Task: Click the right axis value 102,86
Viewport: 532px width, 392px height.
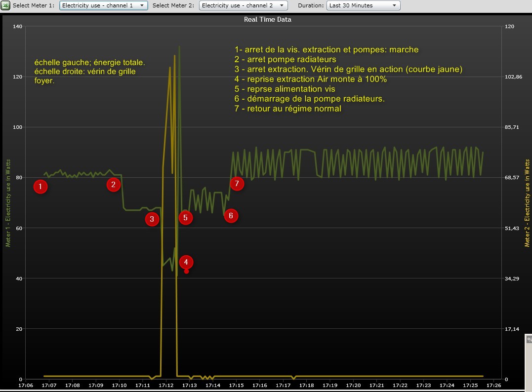Action: (513, 77)
